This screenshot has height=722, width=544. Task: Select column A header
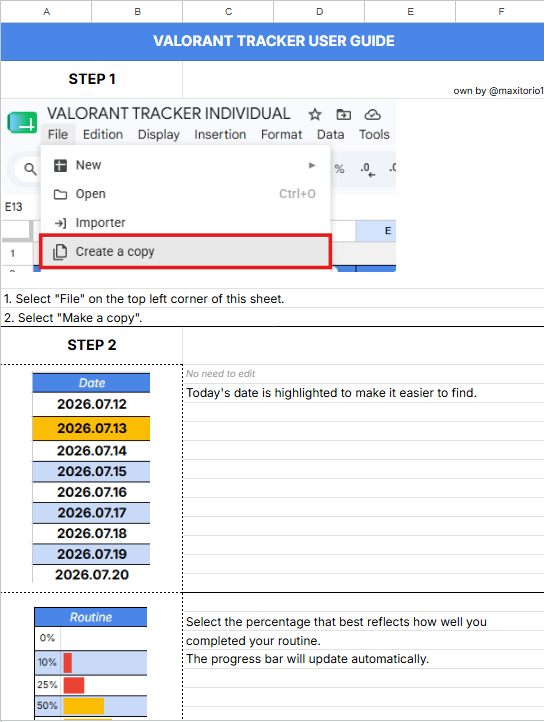click(x=46, y=12)
